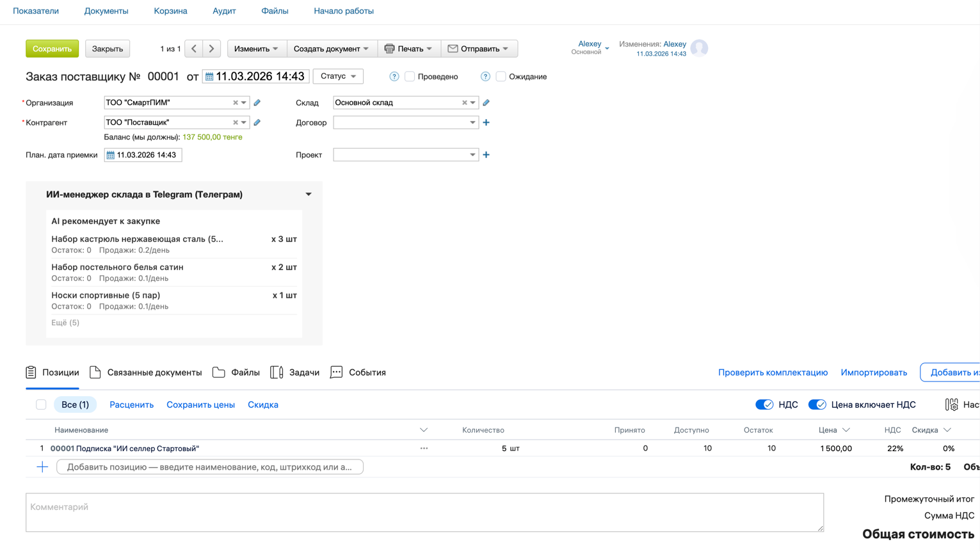Screen dimensions: 980x551
Task: Clear the Контрагент field with X icon
Action: (235, 122)
